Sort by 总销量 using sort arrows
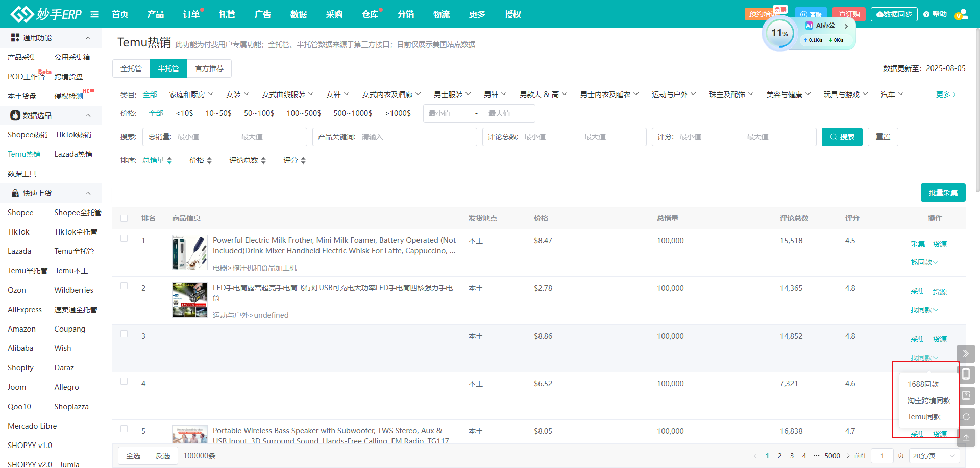980x468 pixels. (169, 160)
